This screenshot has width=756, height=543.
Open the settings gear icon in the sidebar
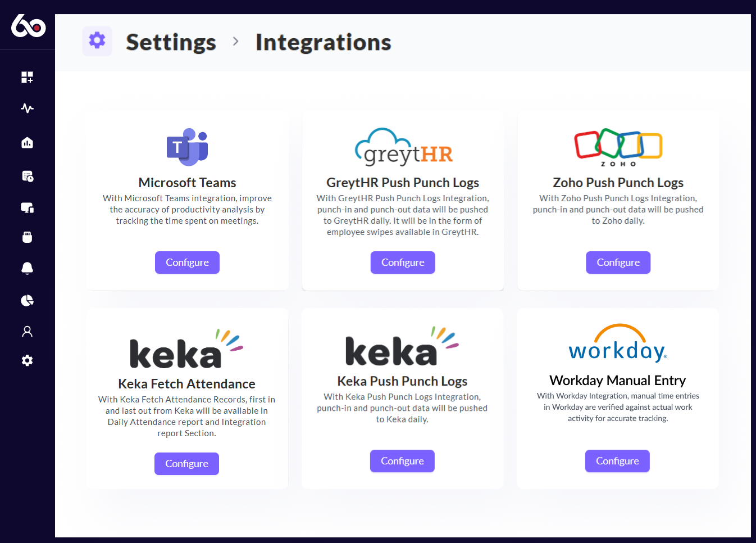pos(27,361)
